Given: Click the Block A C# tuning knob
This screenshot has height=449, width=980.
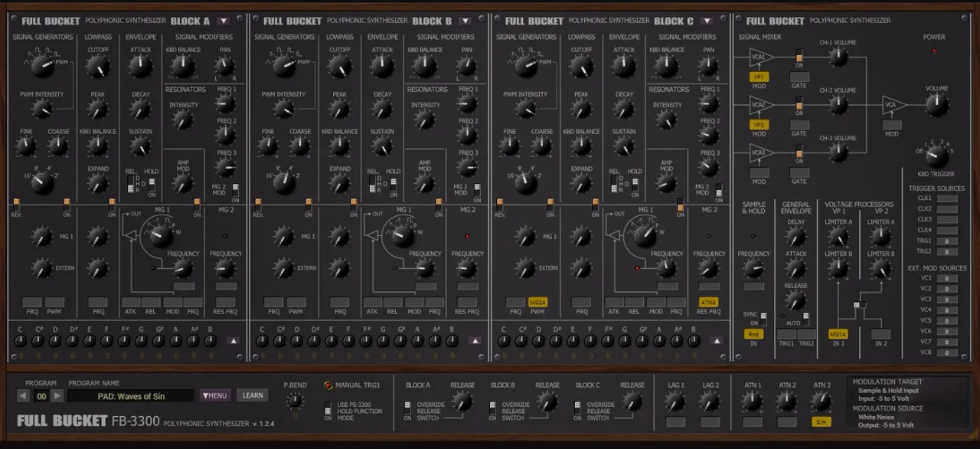Looking at the screenshot, I should coord(38,341).
